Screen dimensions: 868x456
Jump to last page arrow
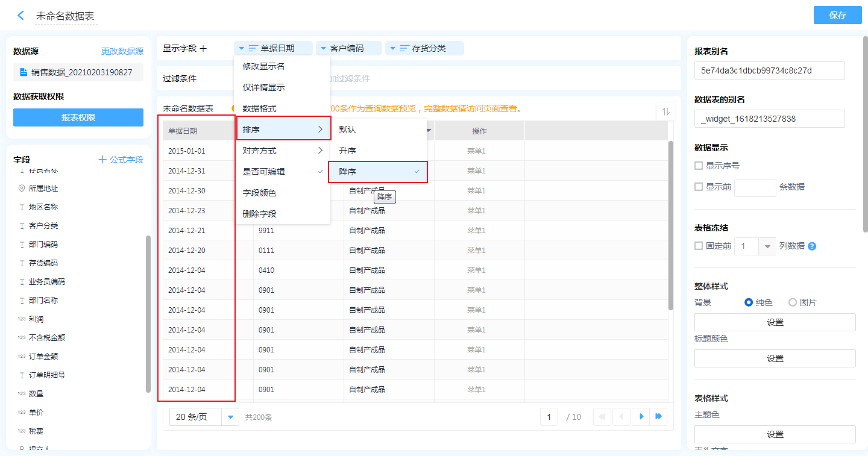pos(659,416)
